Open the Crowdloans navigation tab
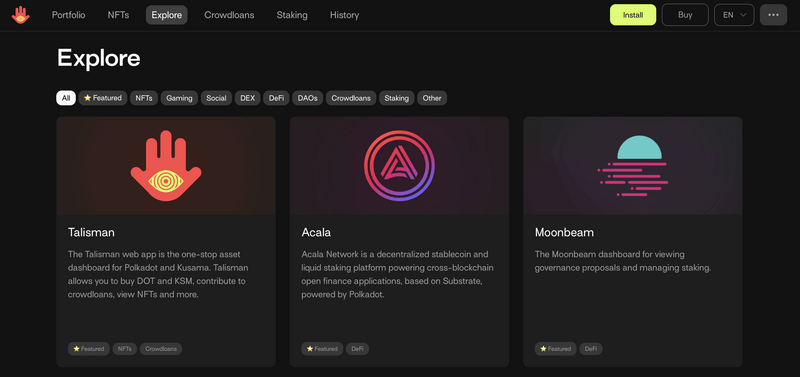The height and width of the screenshot is (377, 800). pos(229,15)
